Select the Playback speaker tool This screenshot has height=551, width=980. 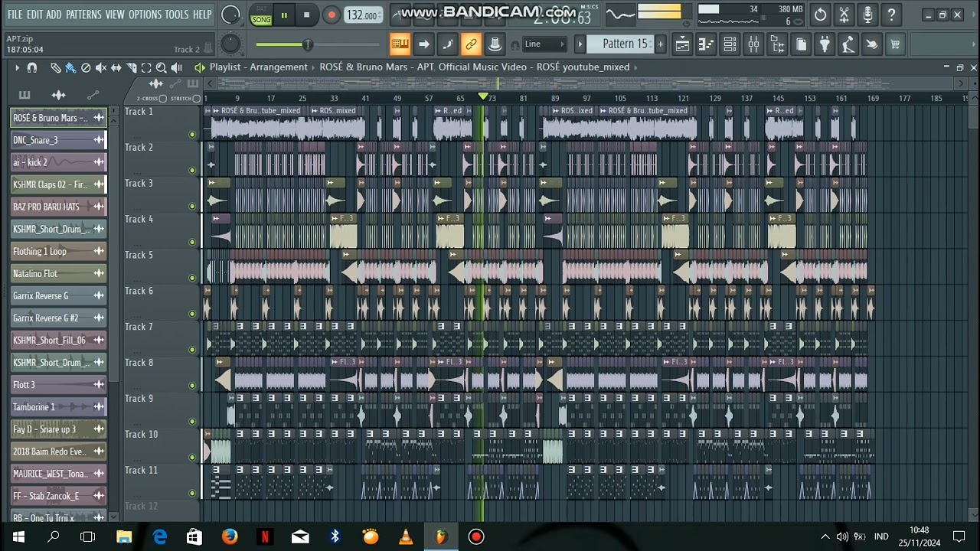(x=177, y=67)
